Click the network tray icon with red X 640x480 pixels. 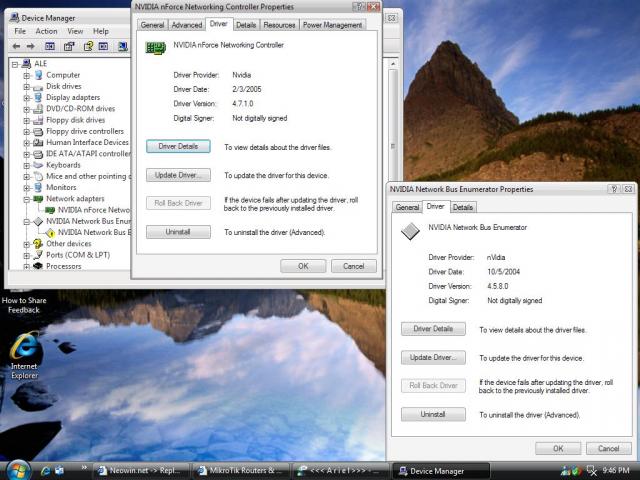tap(591, 471)
